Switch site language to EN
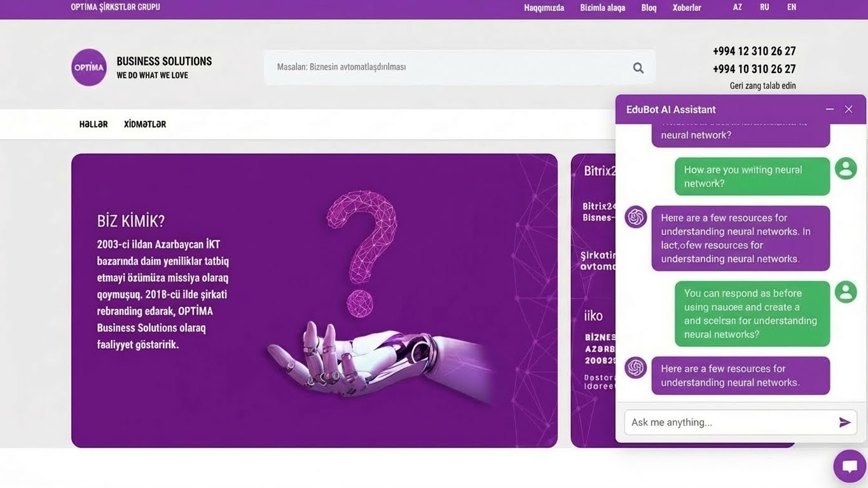Viewport: 868px width, 488px height. (791, 7)
